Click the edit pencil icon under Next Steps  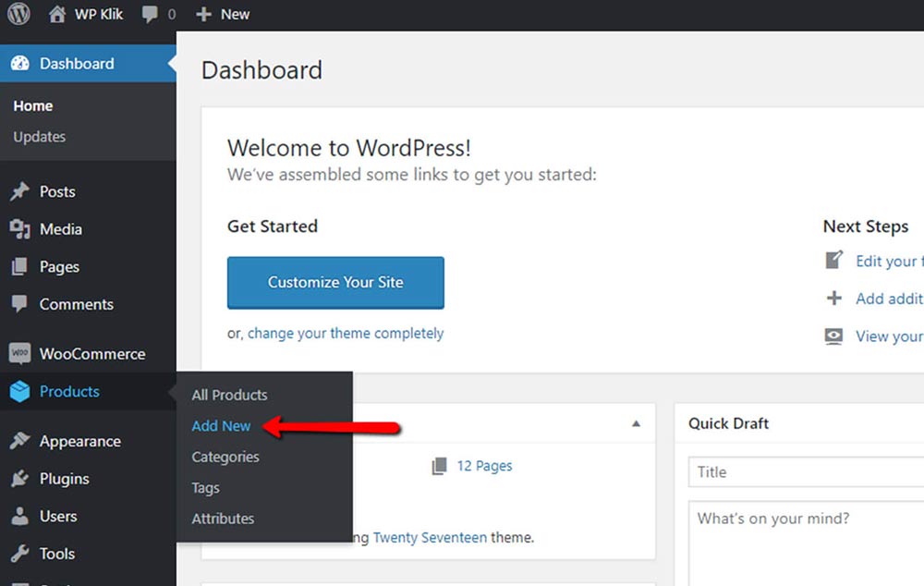click(x=833, y=260)
